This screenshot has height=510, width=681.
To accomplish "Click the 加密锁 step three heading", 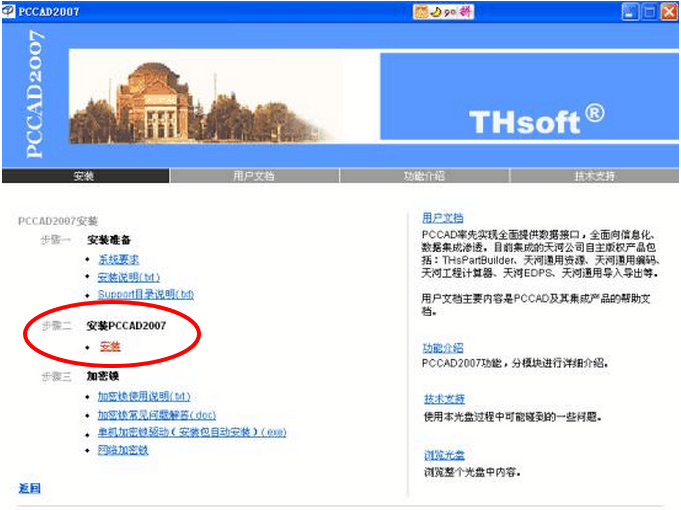I will point(103,376).
